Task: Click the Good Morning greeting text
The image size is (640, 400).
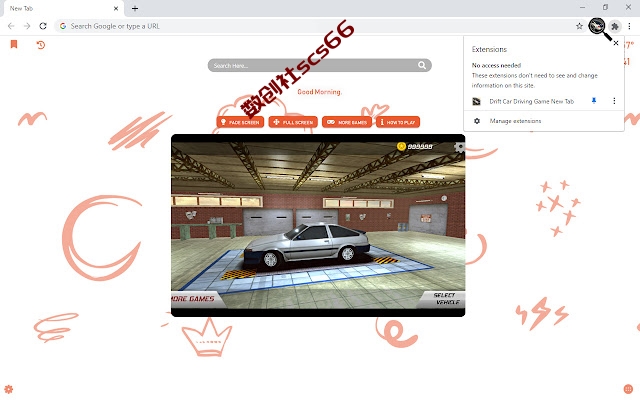Action: pos(319,92)
